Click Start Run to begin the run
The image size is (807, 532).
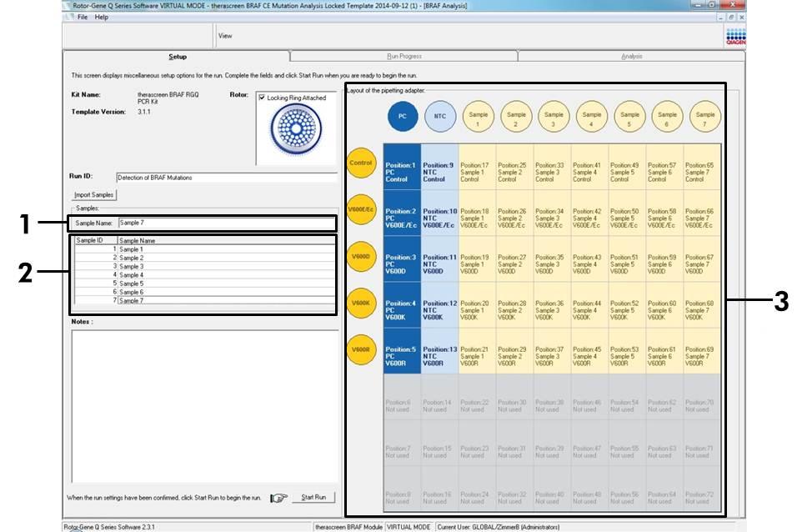pos(313,498)
